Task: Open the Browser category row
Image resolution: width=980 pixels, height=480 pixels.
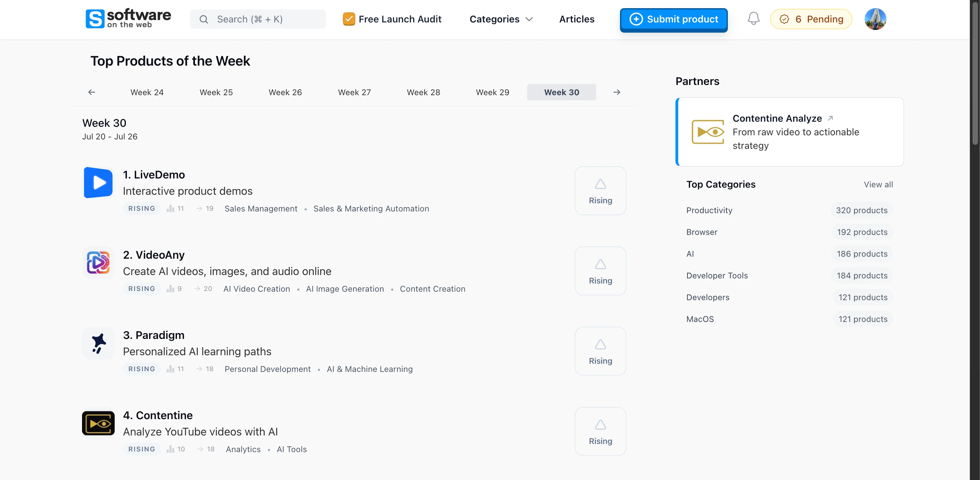Action: point(789,232)
